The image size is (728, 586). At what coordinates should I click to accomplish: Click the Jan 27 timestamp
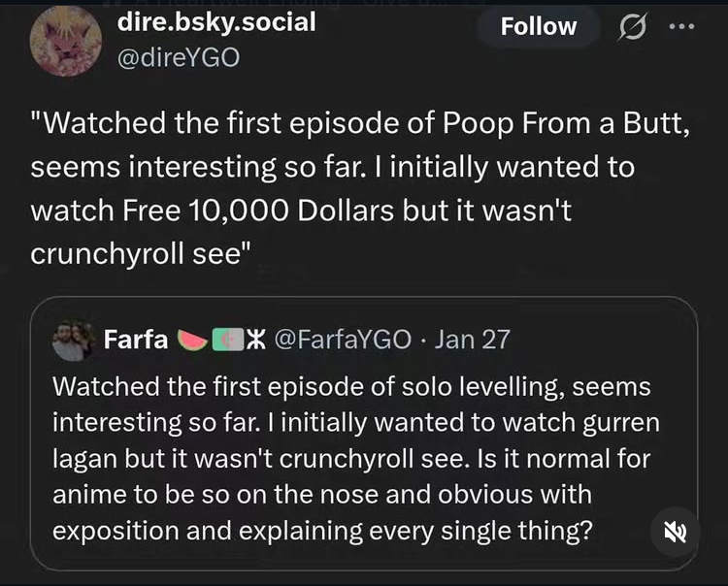[x=473, y=340]
